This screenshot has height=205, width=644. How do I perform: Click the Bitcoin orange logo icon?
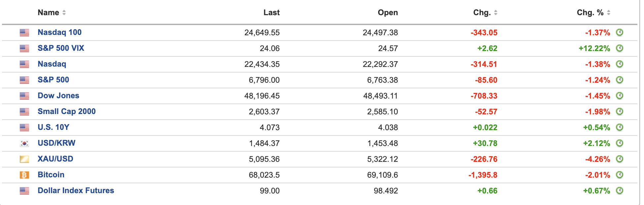point(24,175)
